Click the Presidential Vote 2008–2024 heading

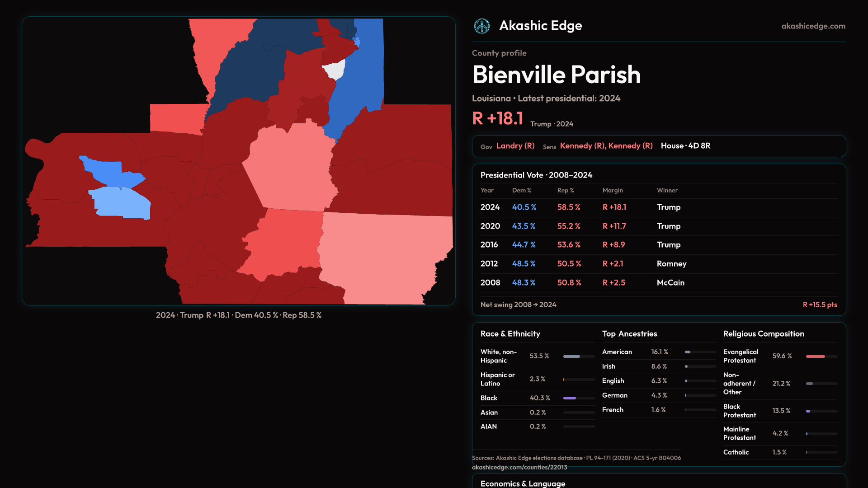click(536, 175)
